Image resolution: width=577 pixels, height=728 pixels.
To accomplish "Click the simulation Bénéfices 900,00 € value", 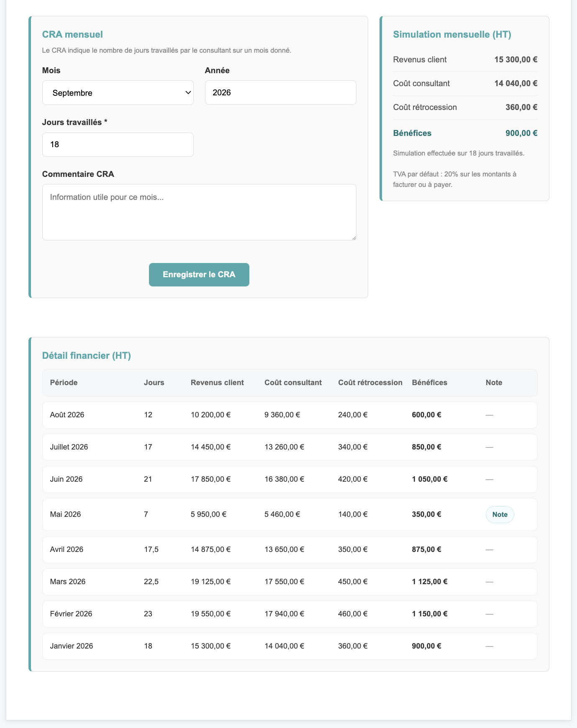I will point(521,133).
